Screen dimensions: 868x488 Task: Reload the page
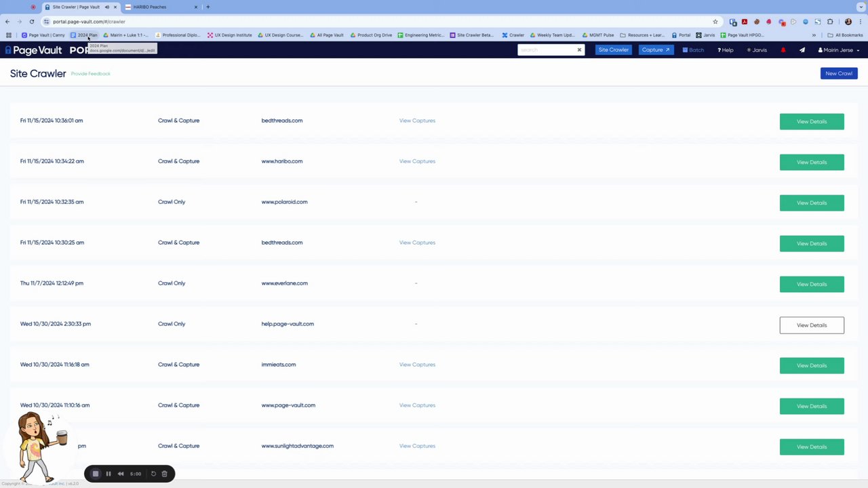point(32,22)
